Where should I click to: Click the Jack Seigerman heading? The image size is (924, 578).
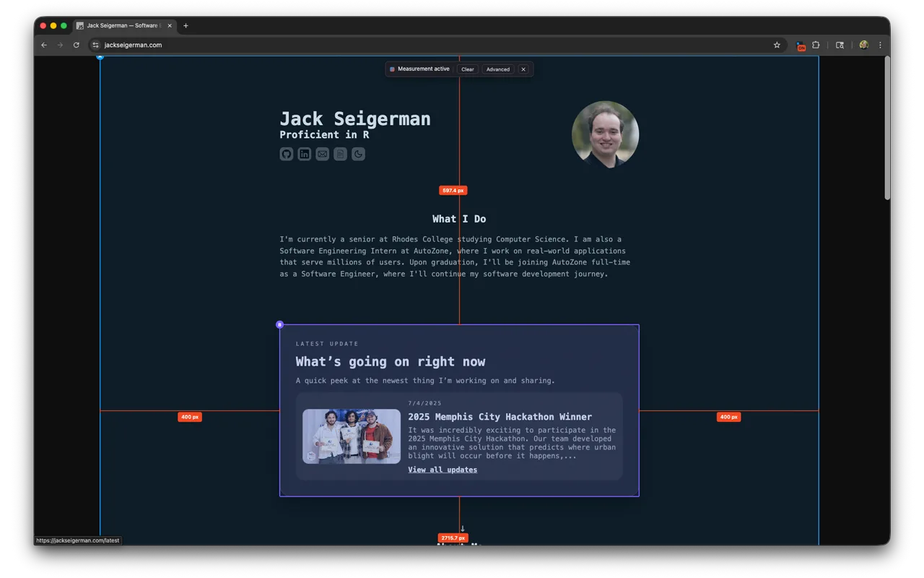(x=355, y=118)
